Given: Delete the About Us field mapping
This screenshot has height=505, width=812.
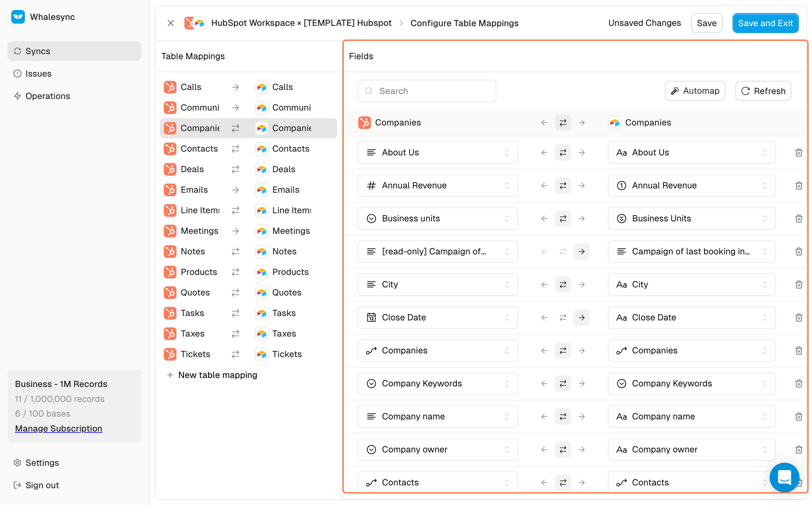Looking at the screenshot, I should click(798, 153).
